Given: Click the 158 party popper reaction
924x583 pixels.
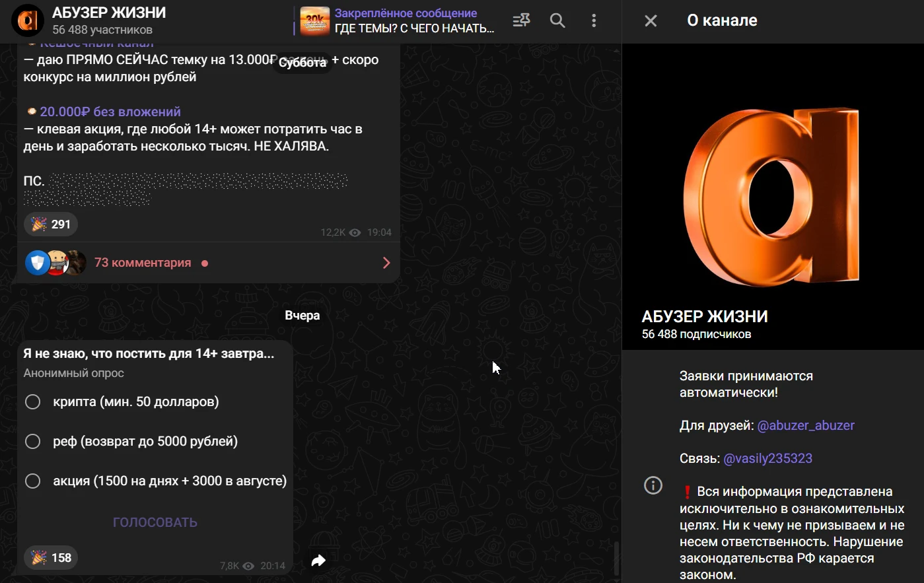Looking at the screenshot, I should point(51,558).
